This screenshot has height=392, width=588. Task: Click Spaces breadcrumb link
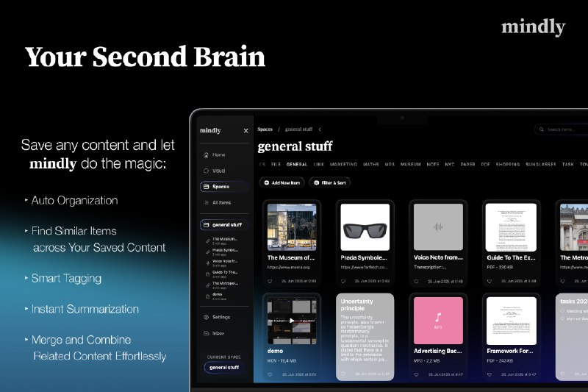265,129
